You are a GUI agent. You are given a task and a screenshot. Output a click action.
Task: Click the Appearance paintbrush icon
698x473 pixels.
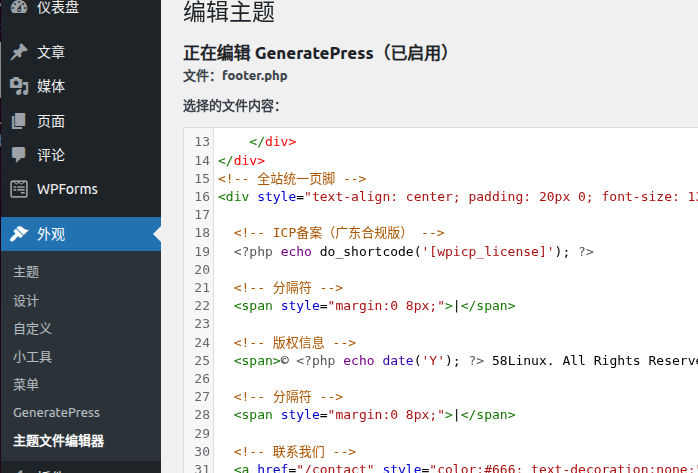pyautogui.click(x=19, y=235)
